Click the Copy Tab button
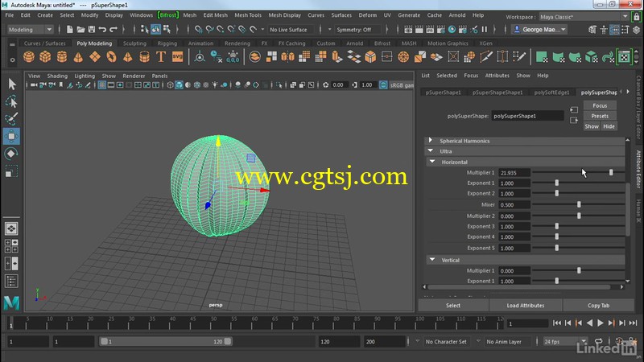644x362 pixels. pos(598,306)
